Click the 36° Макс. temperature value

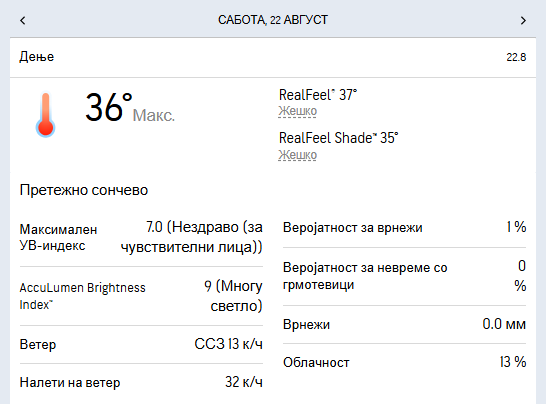130,108
